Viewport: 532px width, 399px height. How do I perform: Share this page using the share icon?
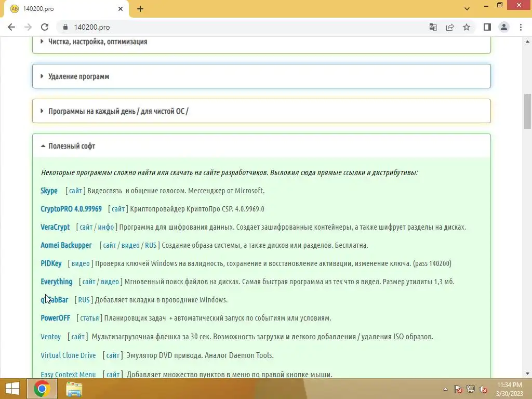tap(450, 27)
